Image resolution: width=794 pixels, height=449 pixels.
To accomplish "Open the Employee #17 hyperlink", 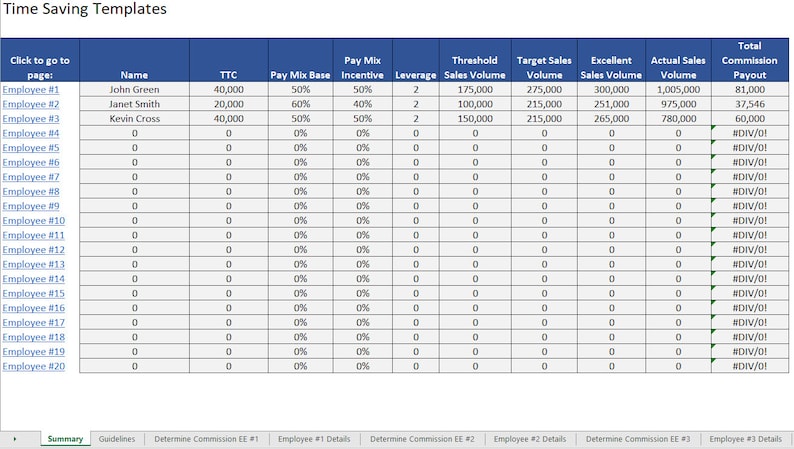I will (x=33, y=322).
